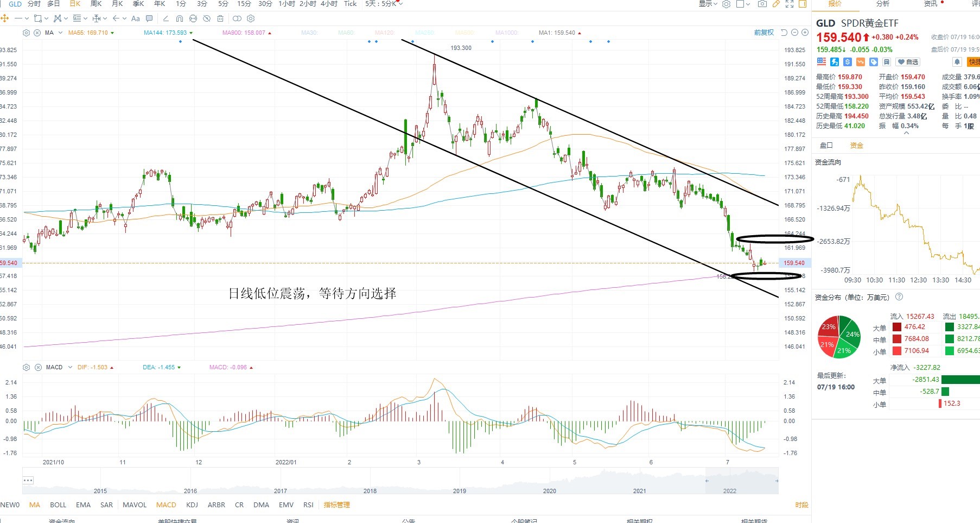The width and height of the screenshot is (980, 523).
Task: Open MA indicator settings gear
Action: pyautogui.click(x=26, y=33)
